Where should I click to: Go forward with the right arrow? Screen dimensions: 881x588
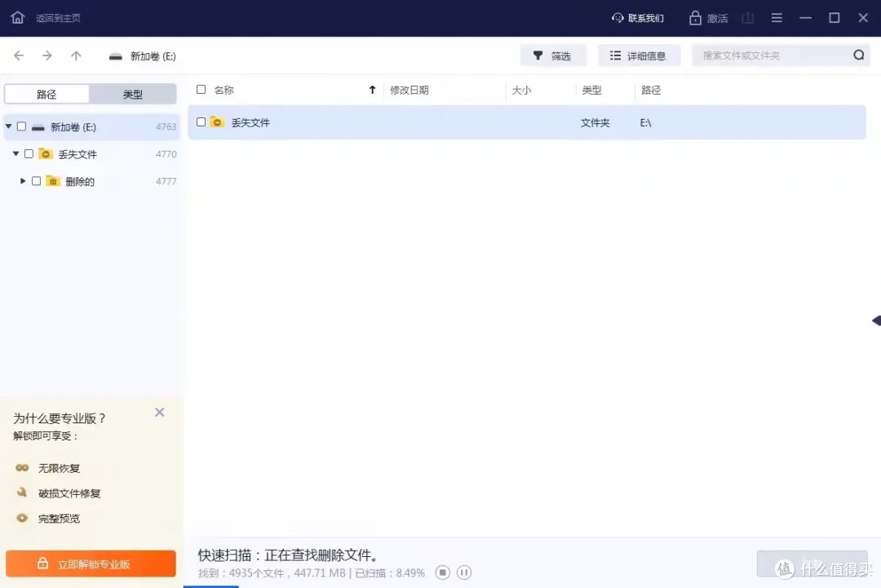[47, 55]
